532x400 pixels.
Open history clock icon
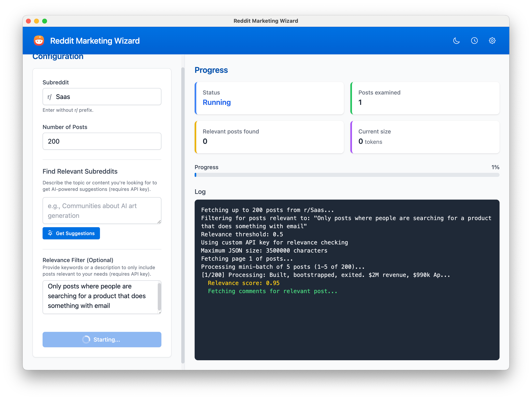pos(474,41)
